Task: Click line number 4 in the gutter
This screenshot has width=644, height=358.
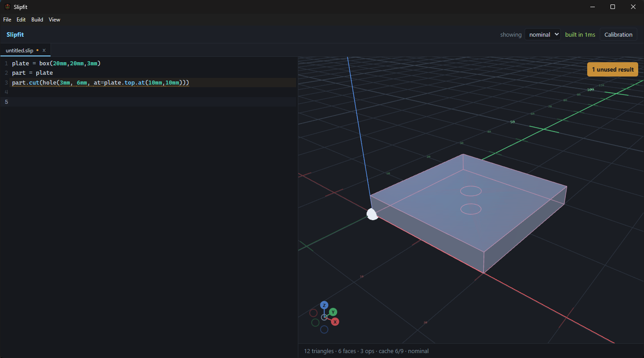Action: [6, 92]
